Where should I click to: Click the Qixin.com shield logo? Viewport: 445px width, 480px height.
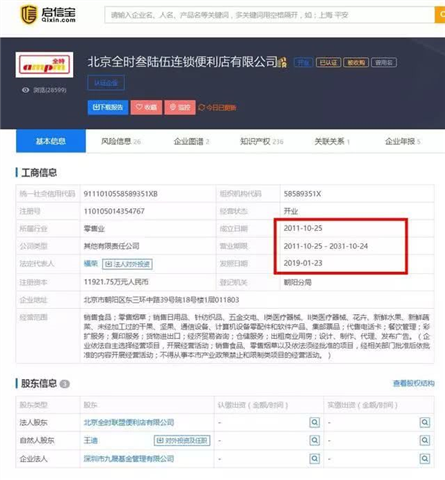(28, 14)
